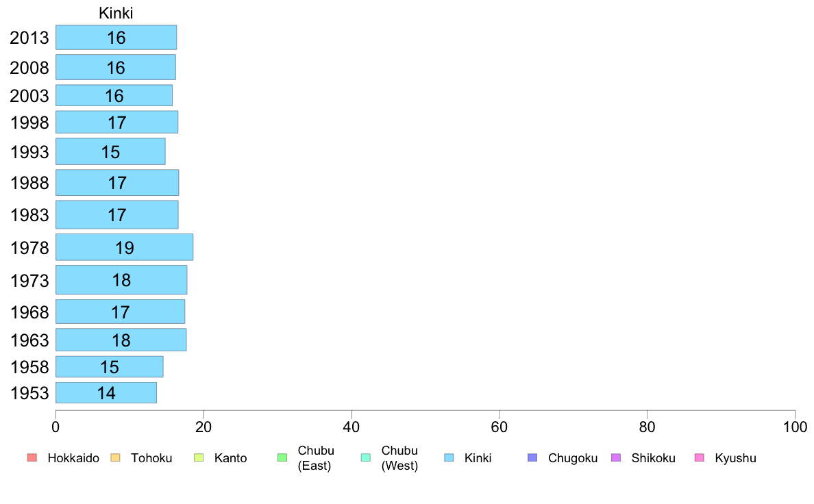This screenshot has height=504, width=814.
Task: Select the 1998 bar labeled 17
Action: tap(116, 122)
